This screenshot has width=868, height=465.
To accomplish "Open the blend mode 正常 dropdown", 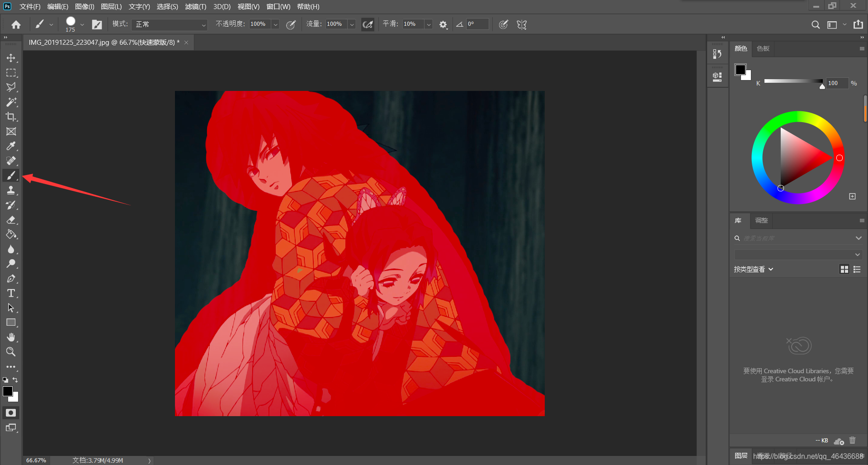I will [170, 24].
